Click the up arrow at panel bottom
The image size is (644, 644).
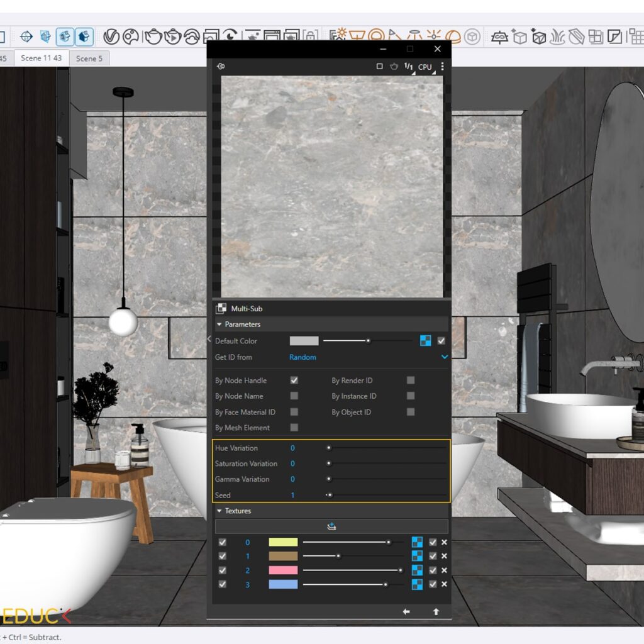436,611
